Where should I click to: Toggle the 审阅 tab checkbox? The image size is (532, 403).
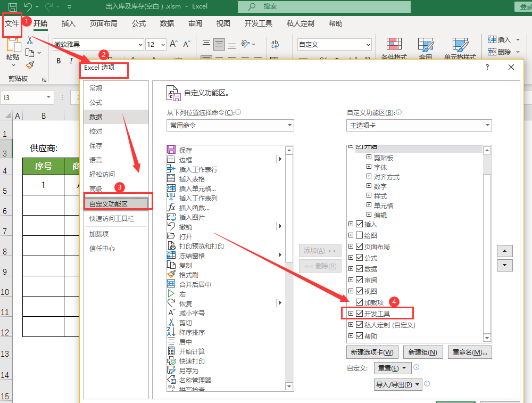[360, 279]
